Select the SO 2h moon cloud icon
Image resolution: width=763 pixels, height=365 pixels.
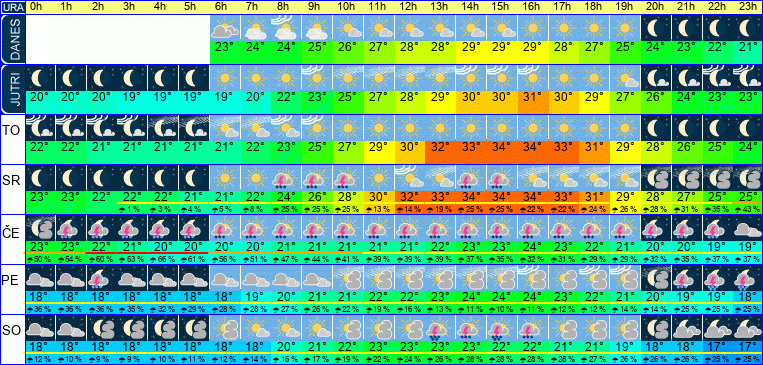click(102, 328)
